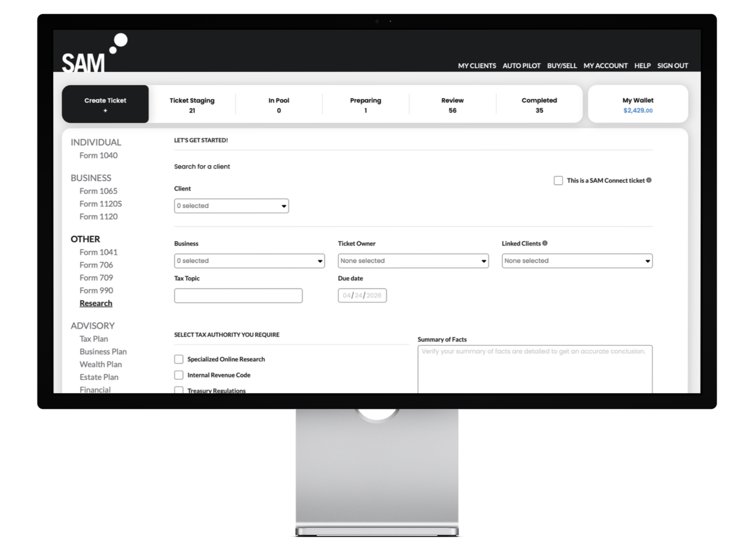Open MY CLIENTS menu
The width and height of the screenshot is (756, 550).
click(477, 66)
